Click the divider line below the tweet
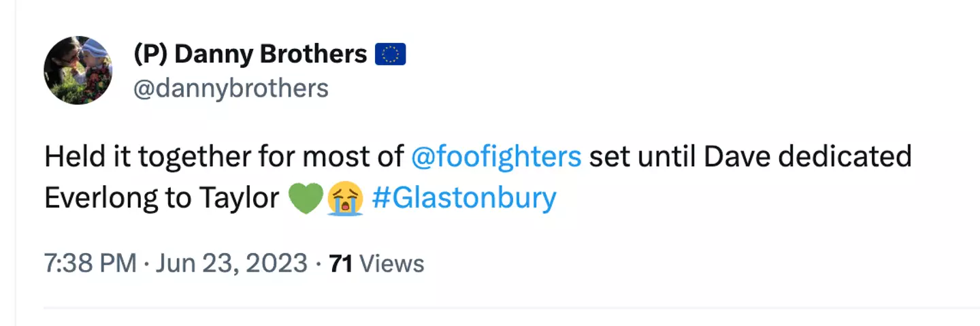 point(510,308)
